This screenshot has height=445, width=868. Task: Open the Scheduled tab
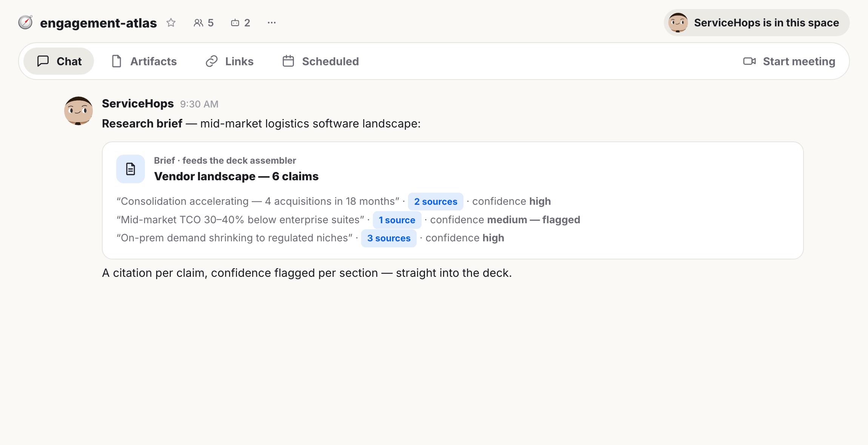point(321,61)
